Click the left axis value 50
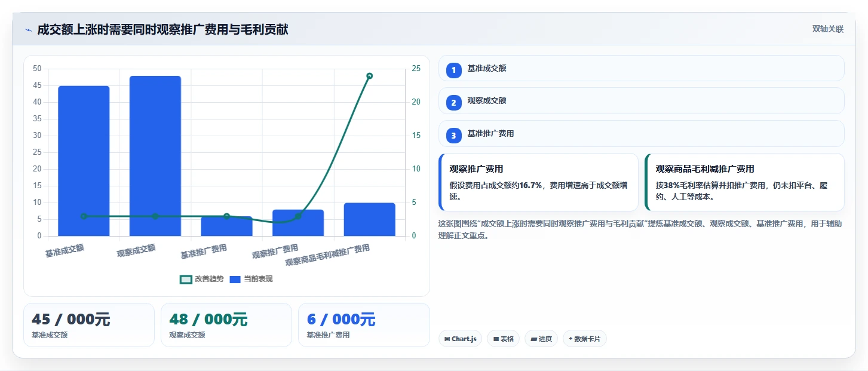 pos(37,69)
